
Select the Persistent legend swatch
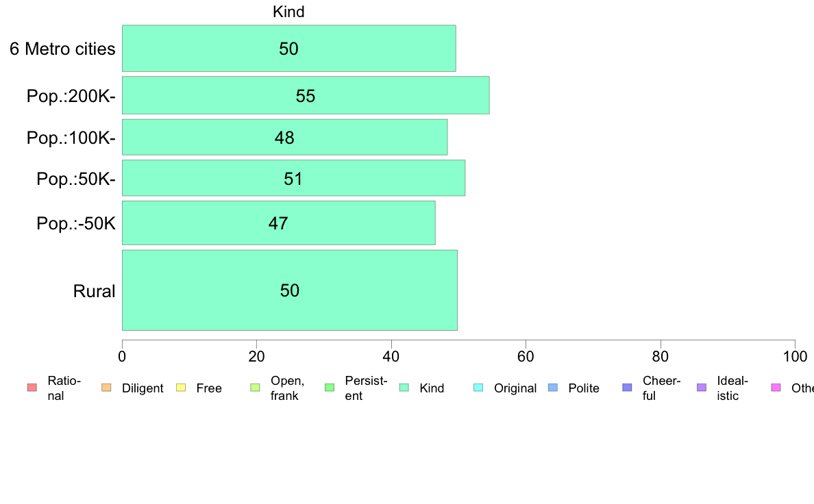click(x=330, y=388)
